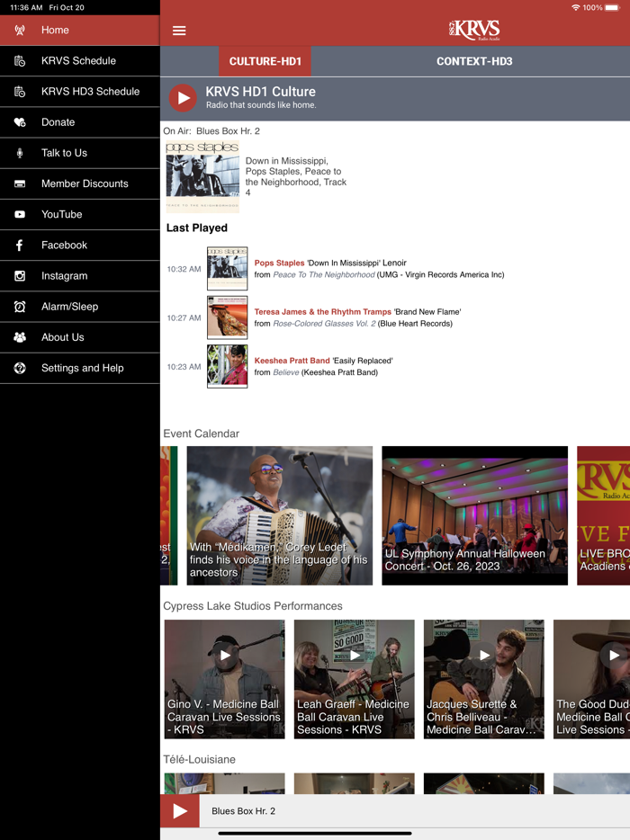
Task: Tap the KRVS logo in header
Action: (474, 30)
